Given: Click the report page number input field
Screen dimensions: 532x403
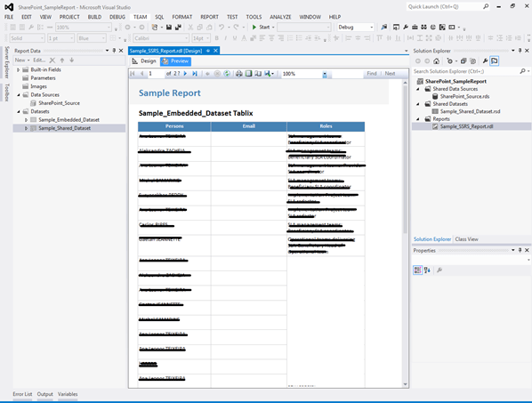Looking at the screenshot, I should [x=156, y=73].
